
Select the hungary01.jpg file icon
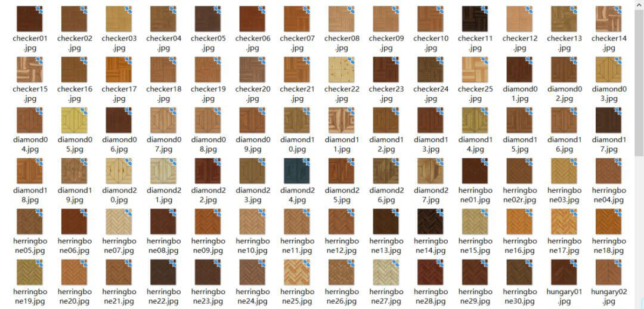tap(563, 272)
